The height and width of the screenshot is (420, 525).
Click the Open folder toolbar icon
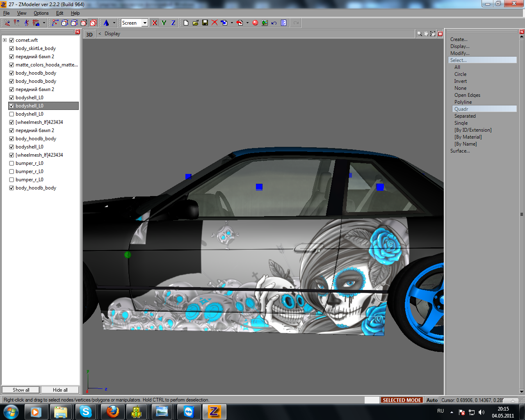[196, 23]
